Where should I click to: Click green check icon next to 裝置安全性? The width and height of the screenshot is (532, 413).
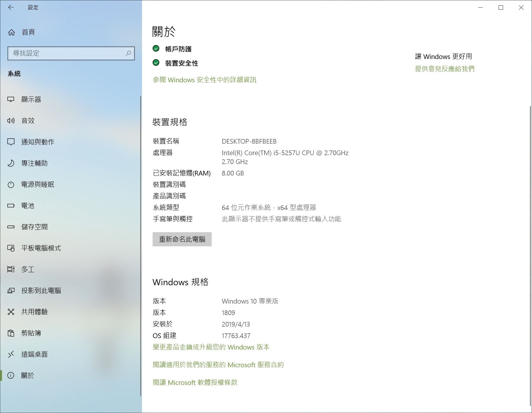click(156, 63)
